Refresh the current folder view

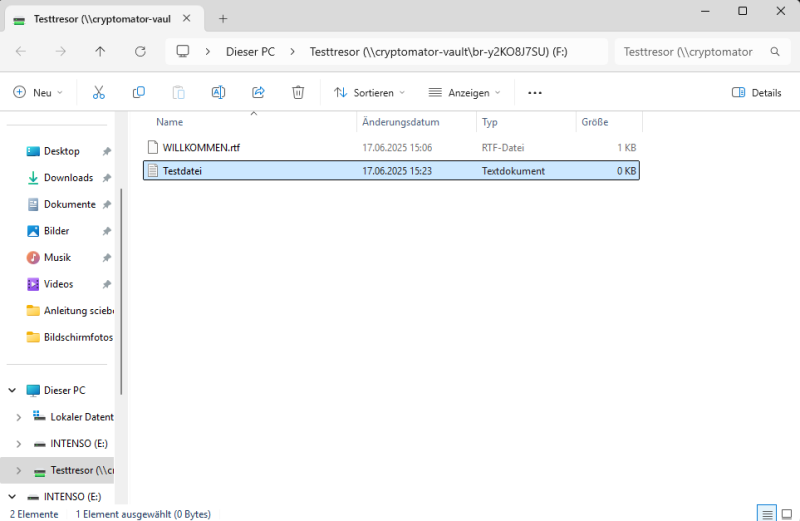pos(140,51)
